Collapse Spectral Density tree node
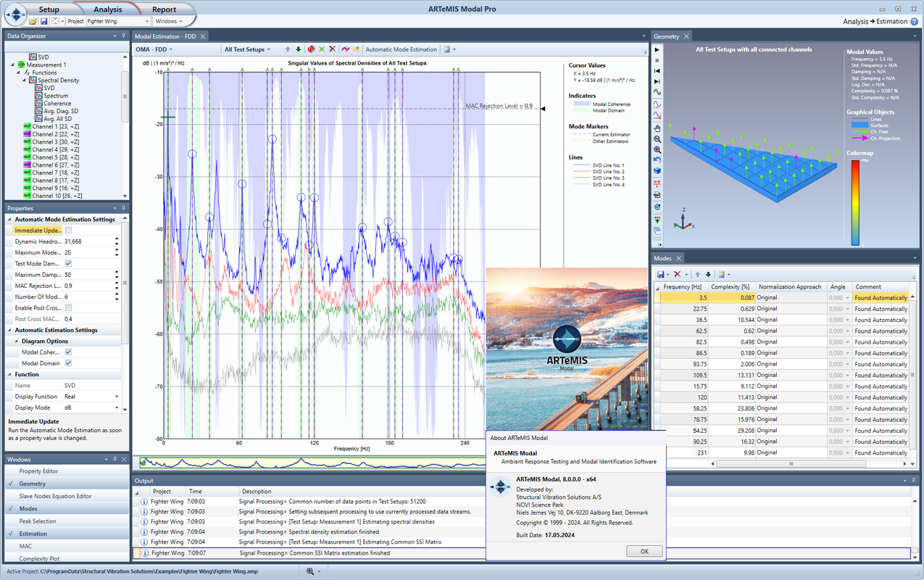 23,80
